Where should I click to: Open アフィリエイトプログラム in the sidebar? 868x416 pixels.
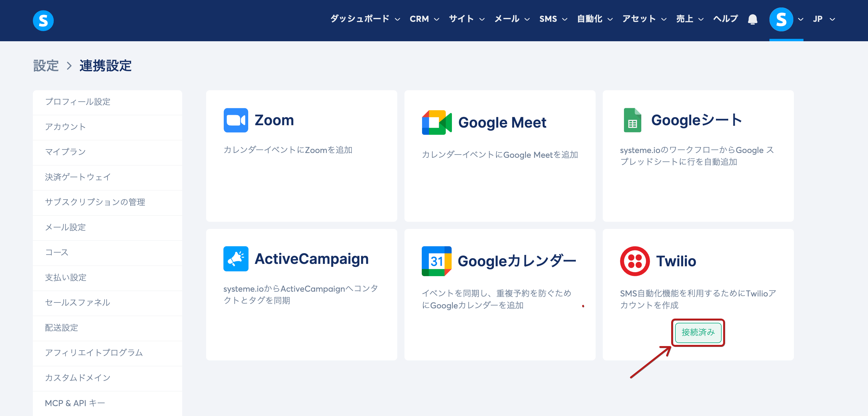pyautogui.click(x=108, y=353)
